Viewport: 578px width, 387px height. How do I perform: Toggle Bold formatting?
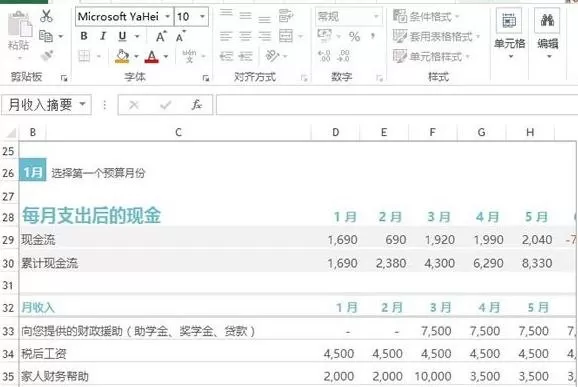click(x=84, y=36)
